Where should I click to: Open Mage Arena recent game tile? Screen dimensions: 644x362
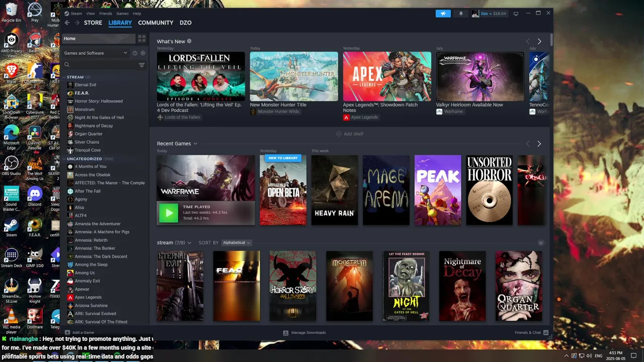point(386,190)
